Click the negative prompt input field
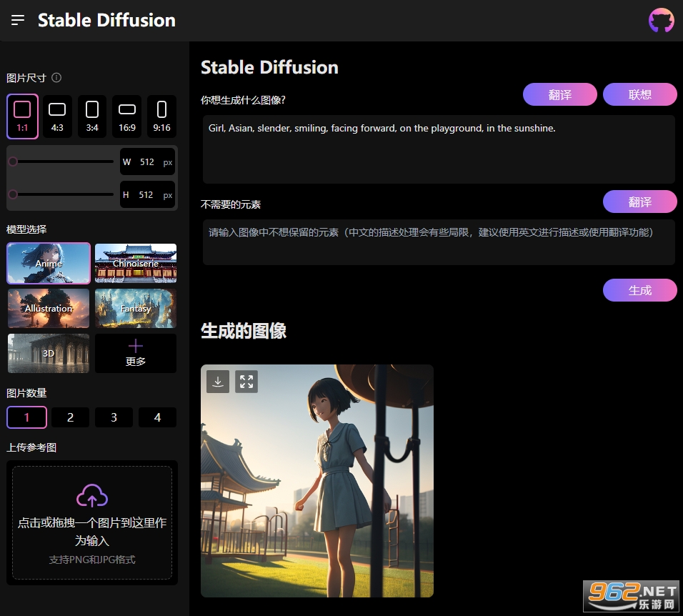 (x=439, y=242)
